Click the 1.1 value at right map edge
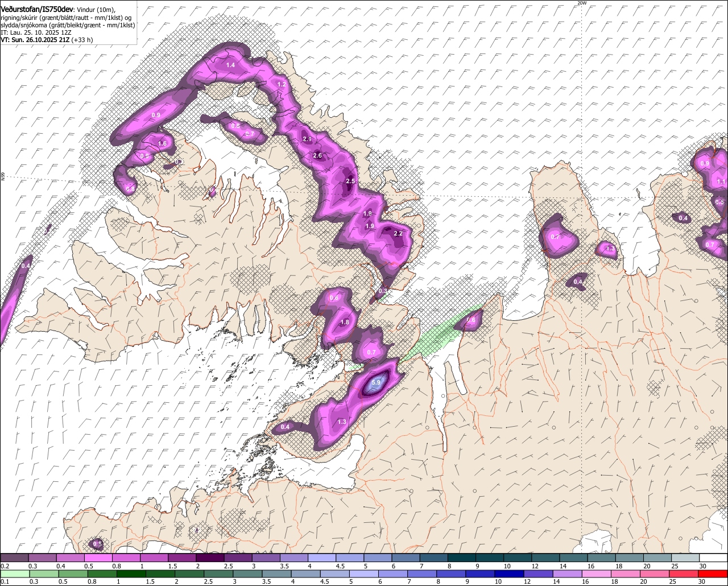 point(721,181)
